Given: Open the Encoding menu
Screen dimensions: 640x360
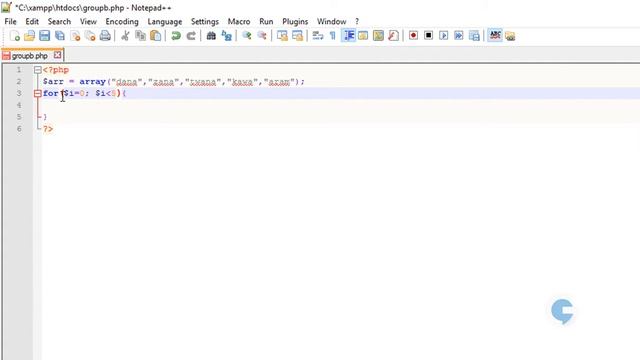Looking at the screenshot, I should pos(122,22).
